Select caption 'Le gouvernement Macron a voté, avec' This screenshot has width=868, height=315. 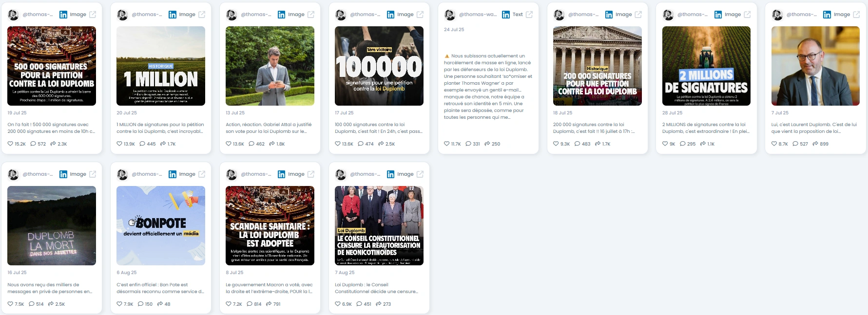pos(269,285)
